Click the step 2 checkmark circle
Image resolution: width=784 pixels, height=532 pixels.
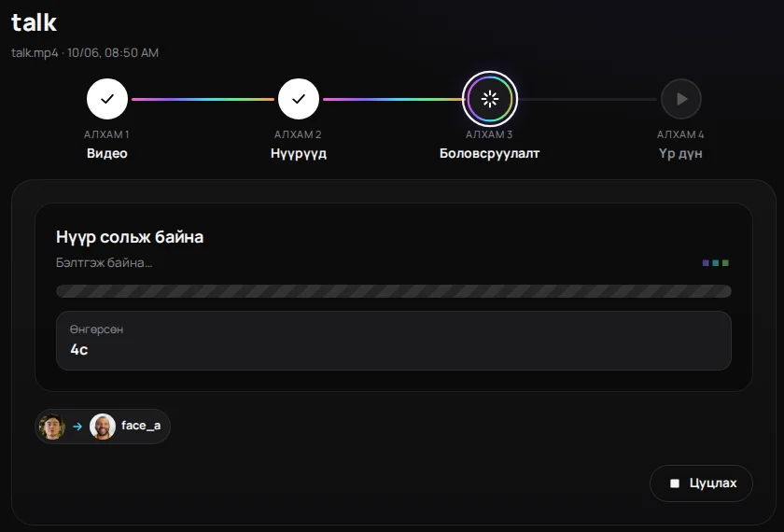[299, 99]
